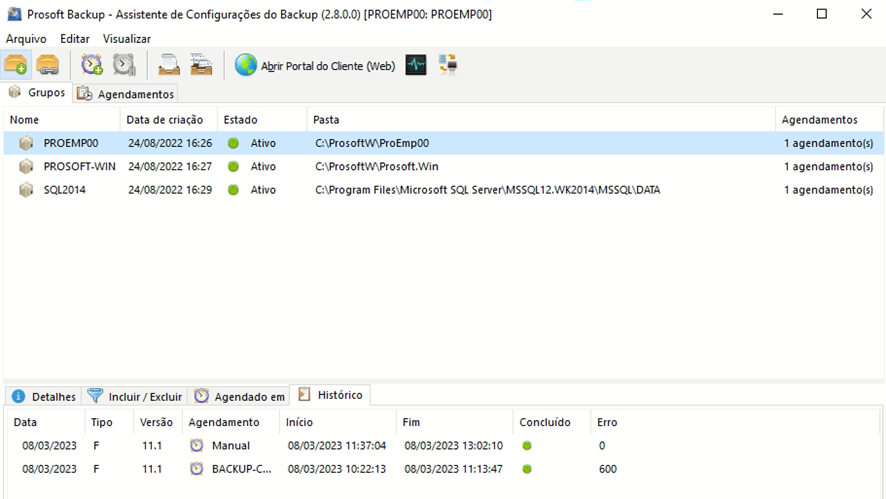Click folder path C:\ProsoftW\ProEmp00

coord(372,144)
